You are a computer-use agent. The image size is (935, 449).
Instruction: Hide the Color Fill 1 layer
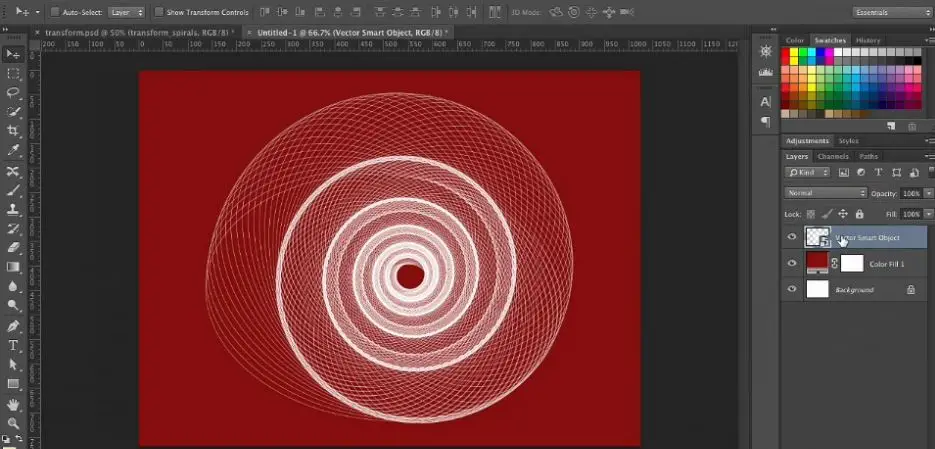coord(792,263)
